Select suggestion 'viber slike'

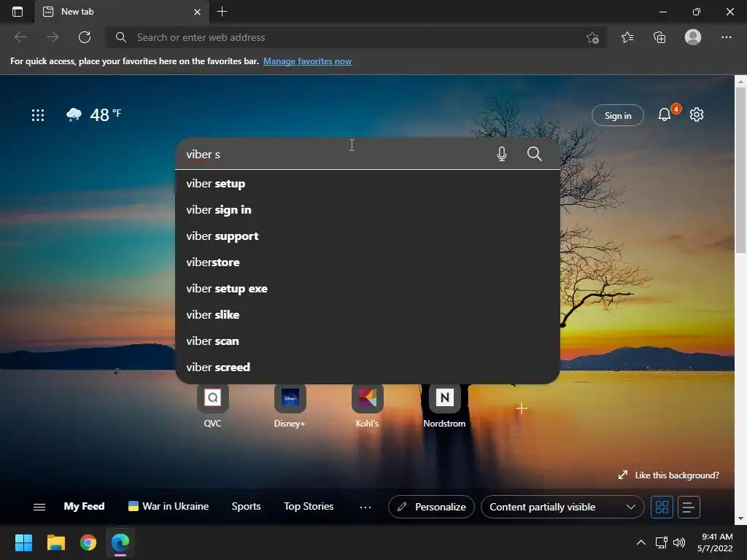pos(368,315)
